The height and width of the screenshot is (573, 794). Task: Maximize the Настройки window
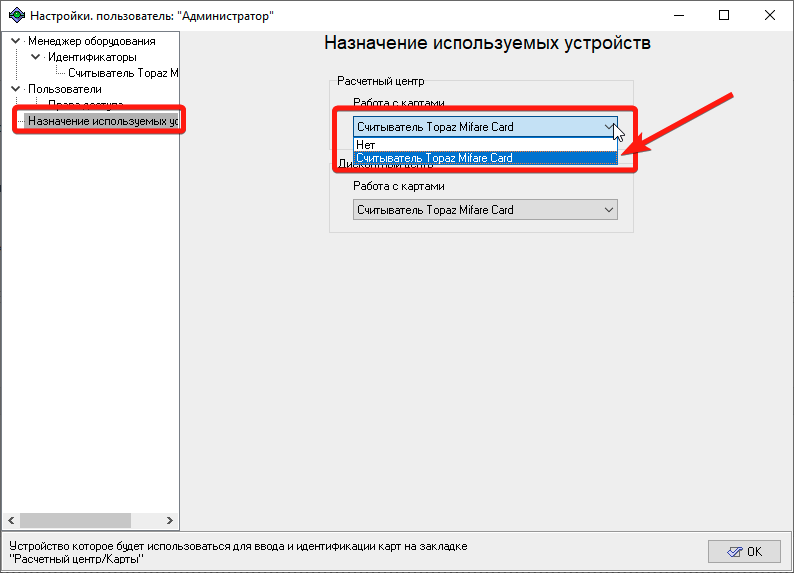point(724,15)
